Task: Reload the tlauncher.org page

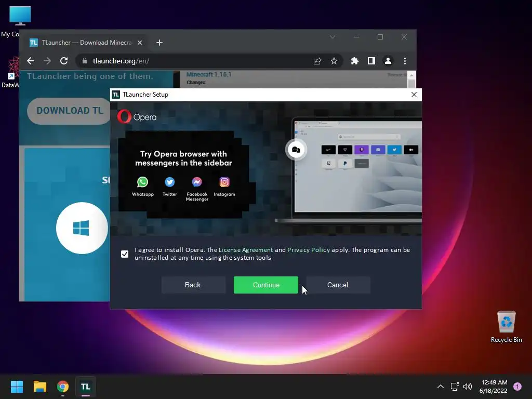Action: (64, 61)
